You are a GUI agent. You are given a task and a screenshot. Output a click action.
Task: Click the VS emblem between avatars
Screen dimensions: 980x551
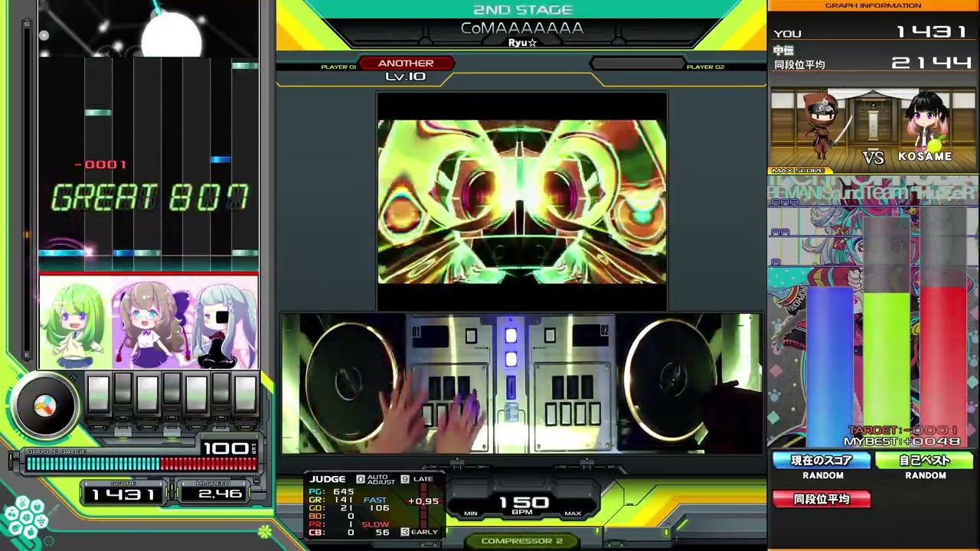[x=874, y=157]
